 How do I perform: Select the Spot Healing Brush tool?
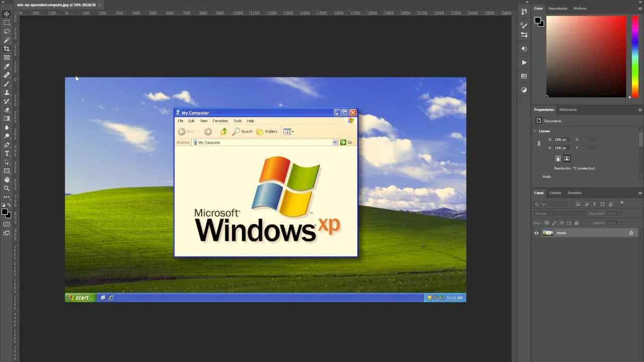[7, 75]
